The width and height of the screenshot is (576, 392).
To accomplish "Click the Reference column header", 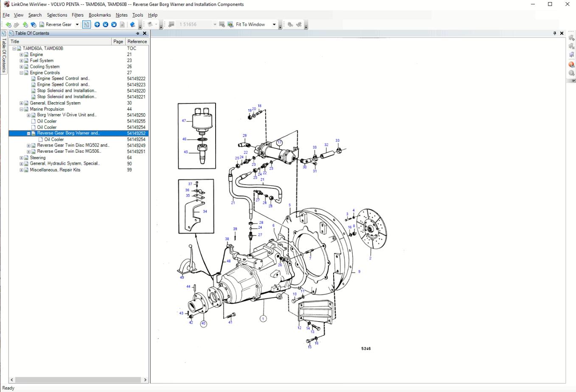I will click(137, 42).
